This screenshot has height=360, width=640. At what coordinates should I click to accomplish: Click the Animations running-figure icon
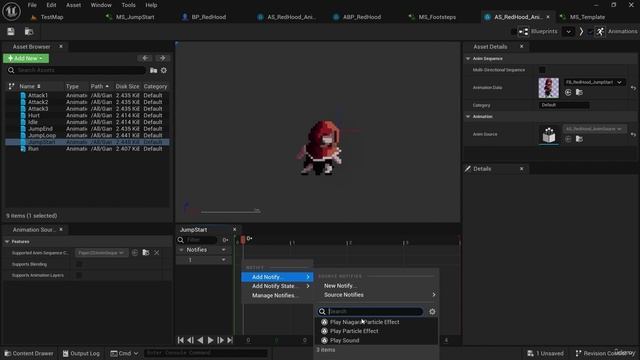600,31
